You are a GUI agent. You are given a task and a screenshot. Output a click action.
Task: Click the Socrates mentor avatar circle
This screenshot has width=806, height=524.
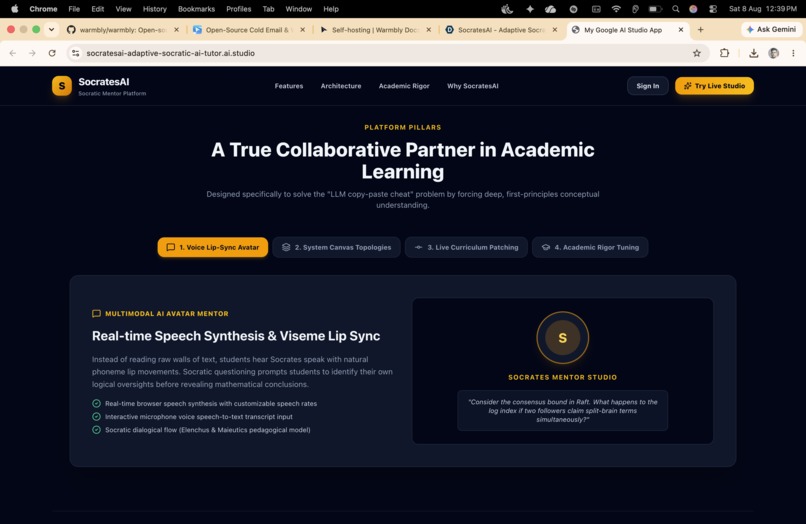562,338
